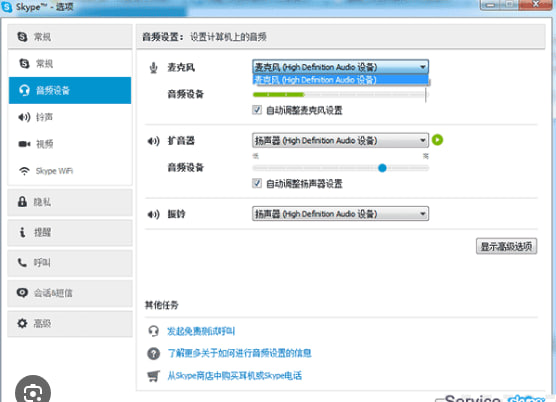This screenshot has width=556, height=402.
Task: Select 音频设备 in the sidebar
Action: [70, 90]
